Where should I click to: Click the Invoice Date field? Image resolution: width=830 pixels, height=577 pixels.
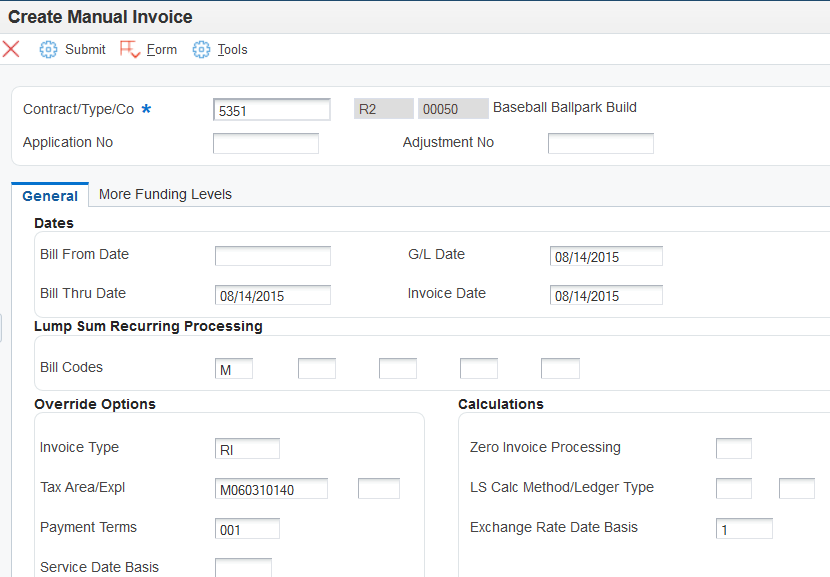(605, 294)
